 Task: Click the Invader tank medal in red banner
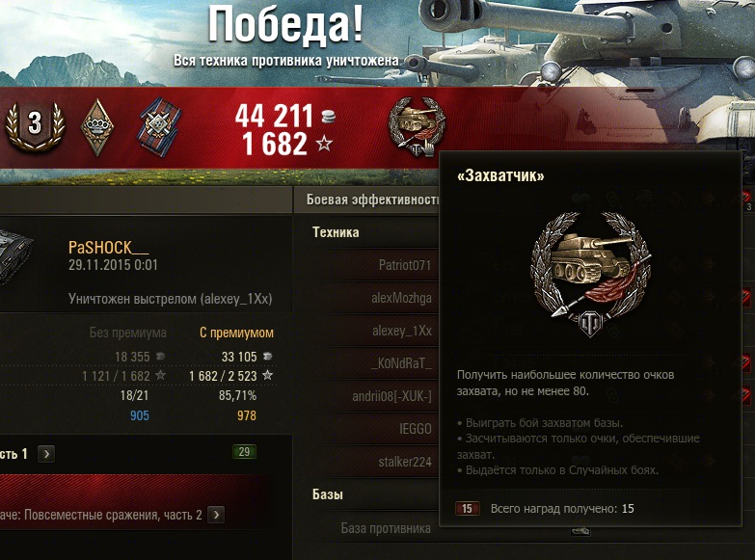pyautogui.click(x=417, y=127)
